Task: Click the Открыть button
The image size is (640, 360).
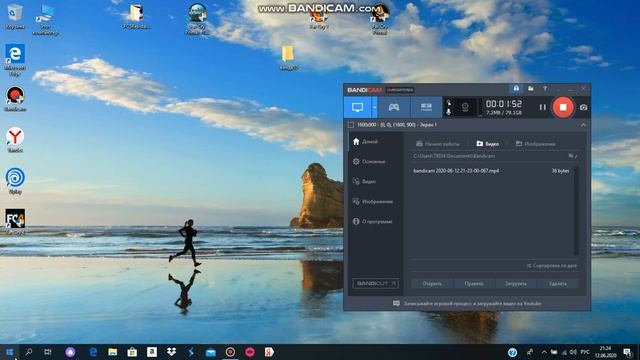Action: coord(432,284)
